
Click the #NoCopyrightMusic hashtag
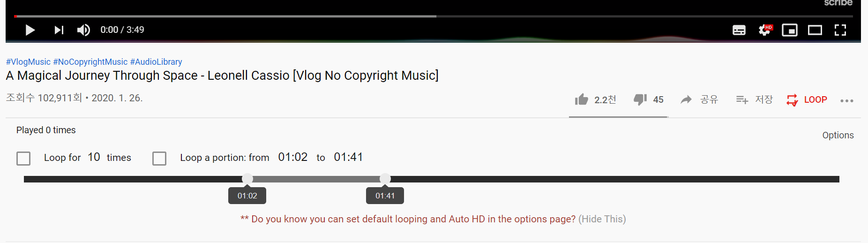tap(90, 62)
